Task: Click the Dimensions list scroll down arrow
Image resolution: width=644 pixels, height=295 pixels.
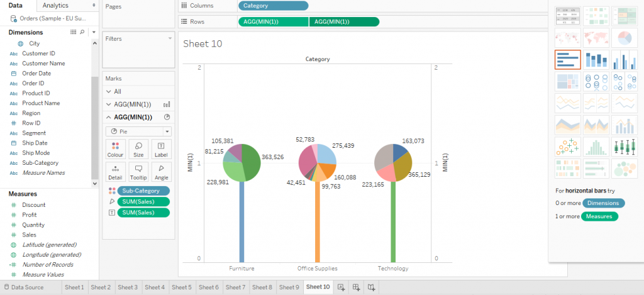Action: [95, 184]
